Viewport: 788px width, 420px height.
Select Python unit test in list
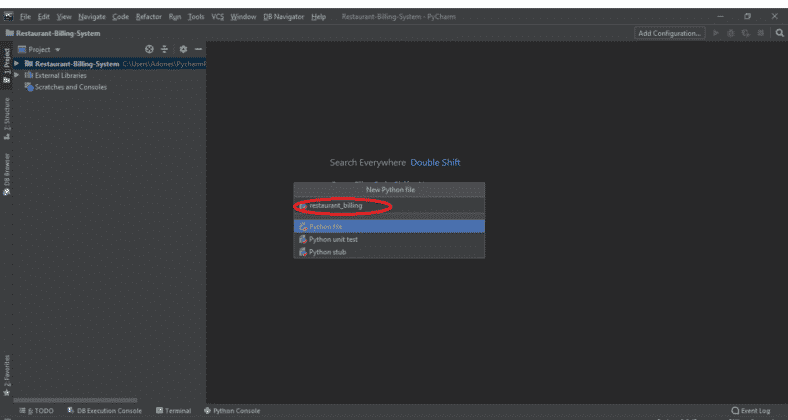pyautogui.click(x=333, y=239)
